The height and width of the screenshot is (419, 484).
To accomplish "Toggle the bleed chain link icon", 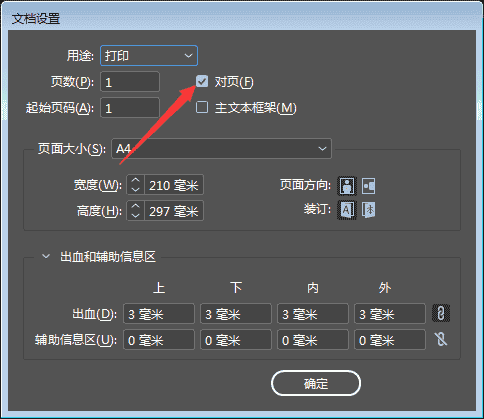I will (441, 313).
